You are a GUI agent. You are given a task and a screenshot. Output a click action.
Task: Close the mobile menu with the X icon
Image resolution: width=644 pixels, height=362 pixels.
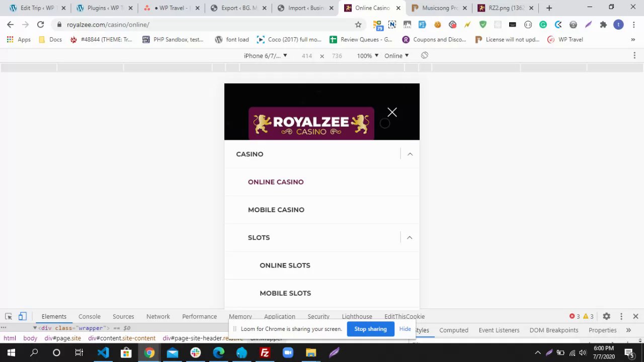coord(392,112)
